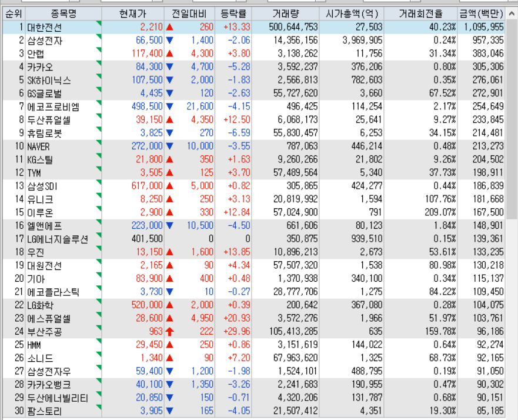Select 안랩 stock name

[x=36, y=54]
